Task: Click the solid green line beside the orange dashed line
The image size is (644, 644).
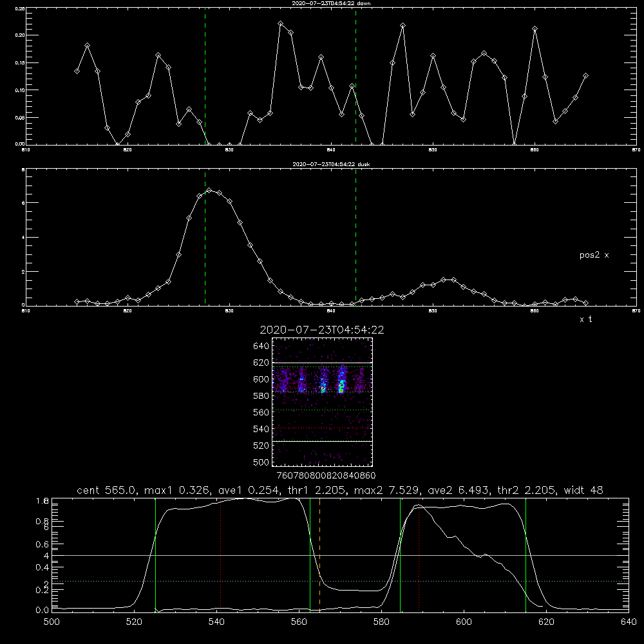Action: tap(310, 554)
